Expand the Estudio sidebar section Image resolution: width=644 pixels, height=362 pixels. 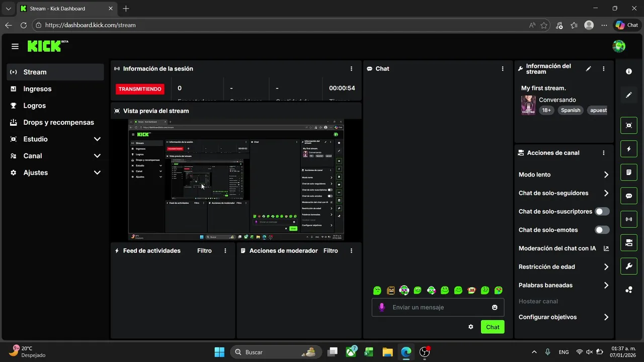[97, 139]
